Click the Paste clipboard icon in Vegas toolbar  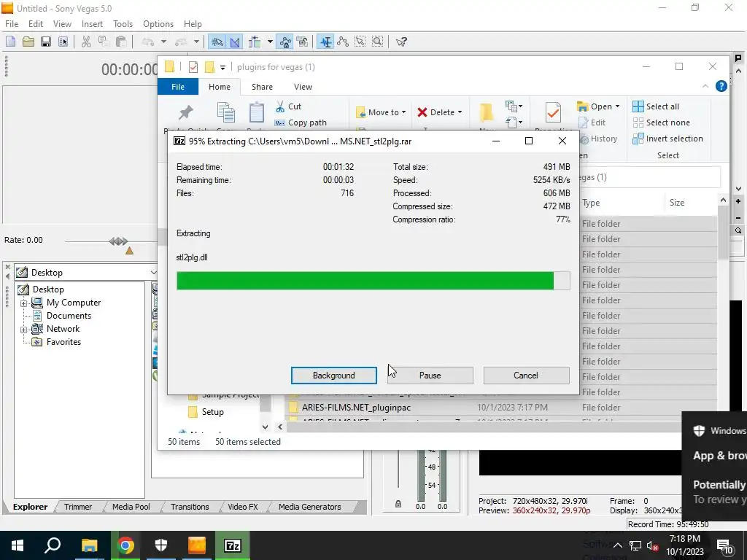pos(121,42)
